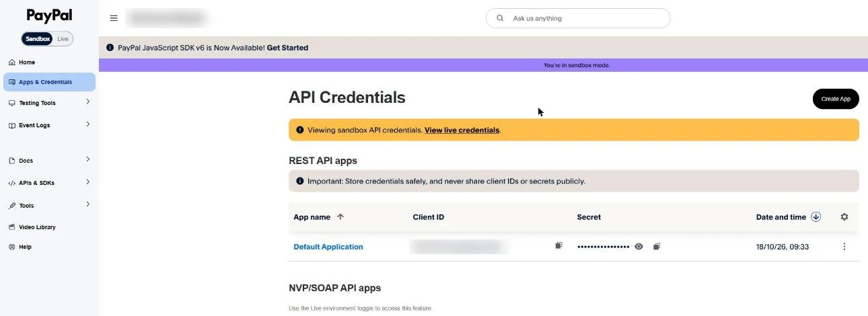Reveal the Secret with the eye icon
Image resolution: width=868 pixels, height=316 pixels.
[x=639, y=247]
